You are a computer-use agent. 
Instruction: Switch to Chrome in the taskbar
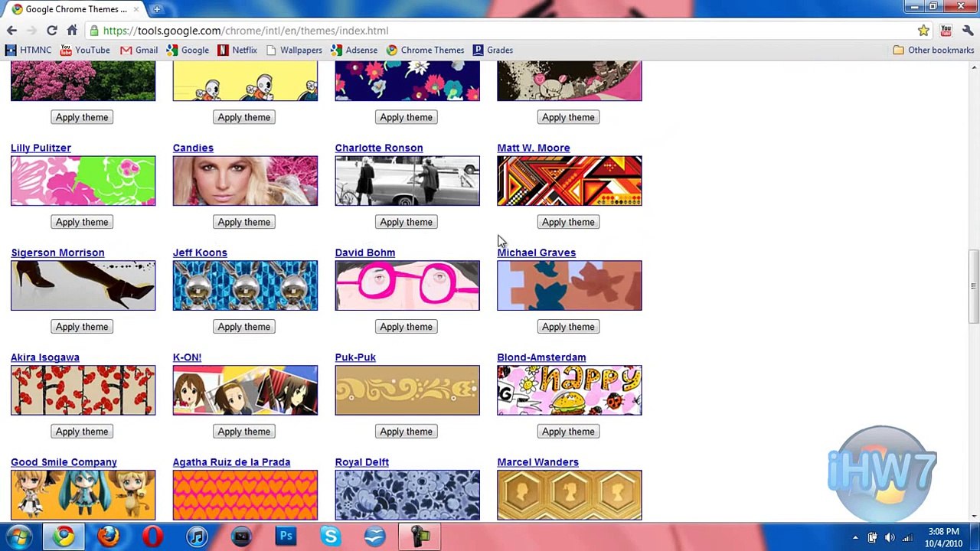[x=64, y=536]
